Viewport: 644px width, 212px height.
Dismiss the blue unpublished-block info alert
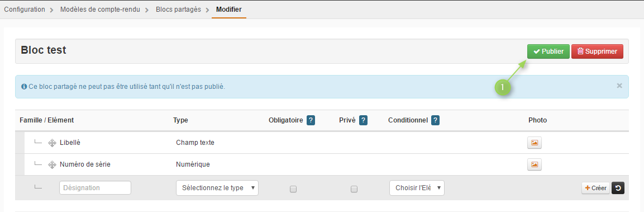point(619,86)
